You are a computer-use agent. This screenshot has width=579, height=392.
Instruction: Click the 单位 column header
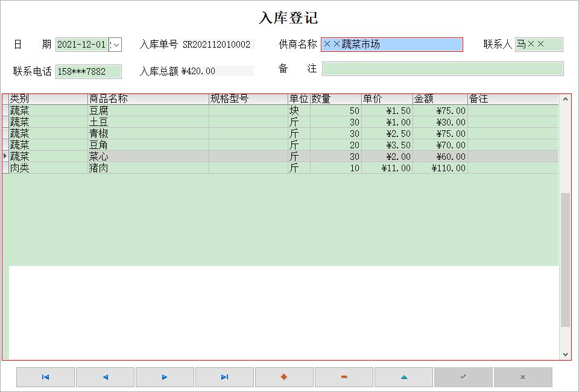coord(299,99)
